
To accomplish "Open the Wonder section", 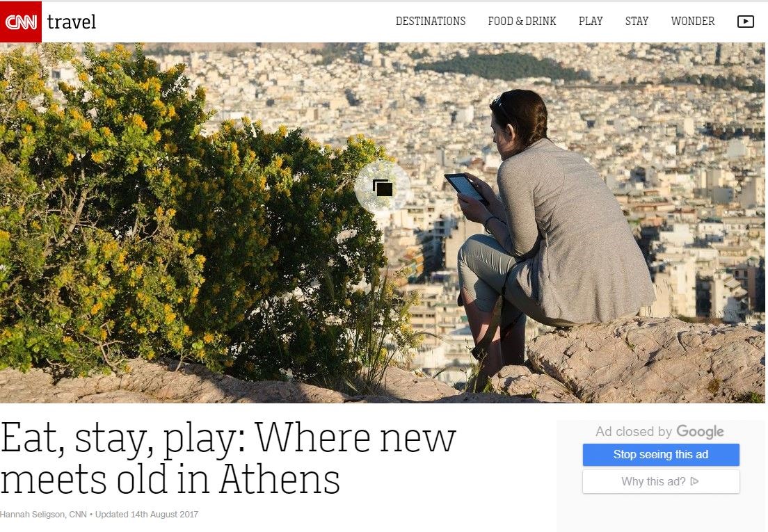I will pos(693,22).
